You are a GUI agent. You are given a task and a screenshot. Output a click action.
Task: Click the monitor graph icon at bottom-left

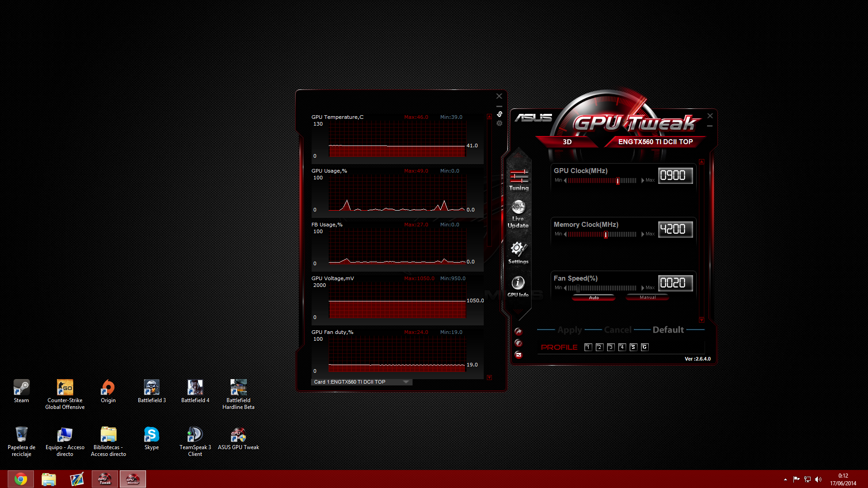(519, 355)
